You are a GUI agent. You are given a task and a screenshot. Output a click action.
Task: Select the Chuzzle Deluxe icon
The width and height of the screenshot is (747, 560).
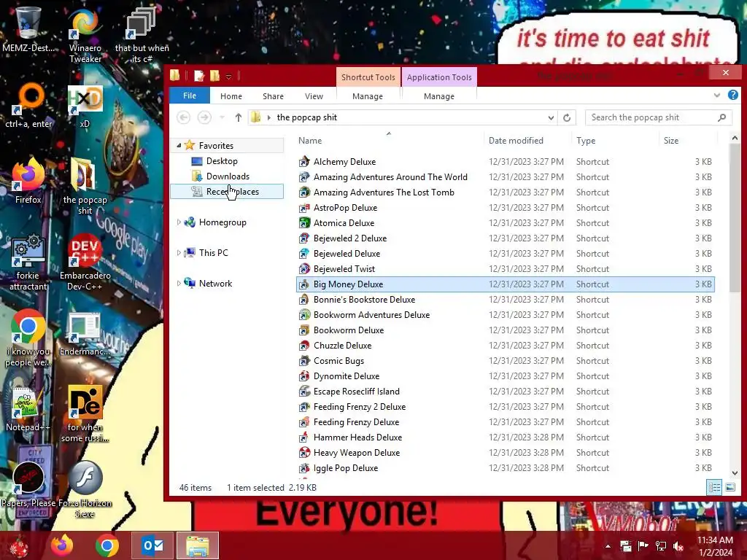coord(304,346)
